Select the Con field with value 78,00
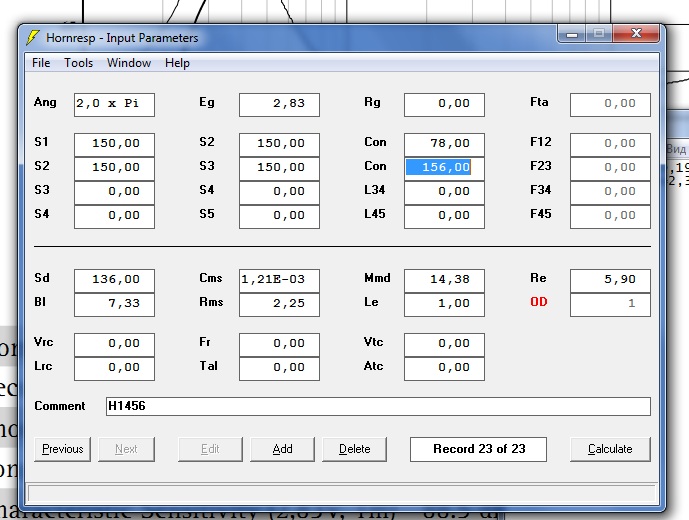The height and width of the screenshot is (520, 689). click(x=444, y=144)
